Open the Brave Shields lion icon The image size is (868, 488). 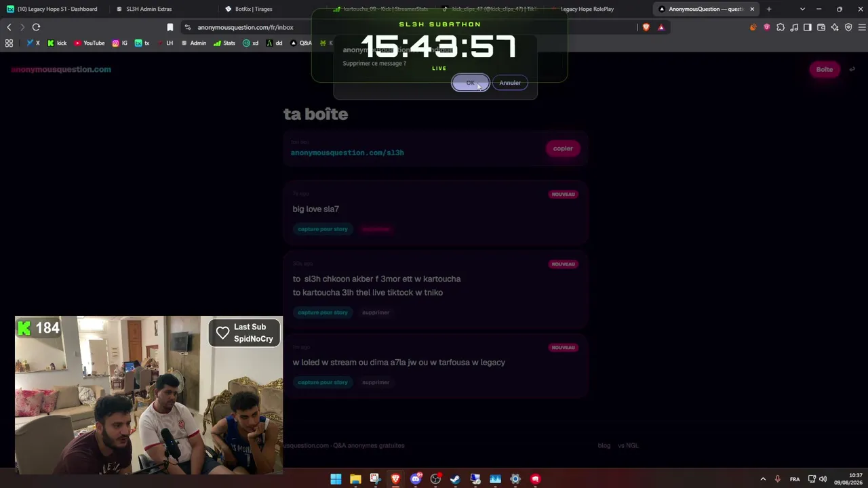646,27
